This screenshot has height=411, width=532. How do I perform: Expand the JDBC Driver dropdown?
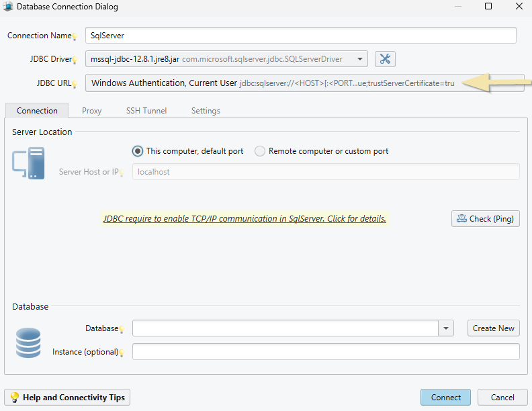point(359,59)
